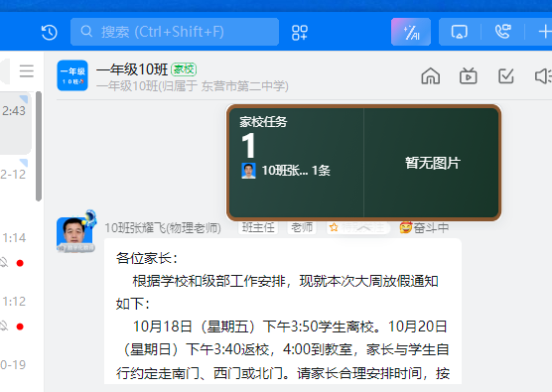The image size is (552, 392).
Task: Toggle the conversation list hamburger menu
Action: pos(27,71)
